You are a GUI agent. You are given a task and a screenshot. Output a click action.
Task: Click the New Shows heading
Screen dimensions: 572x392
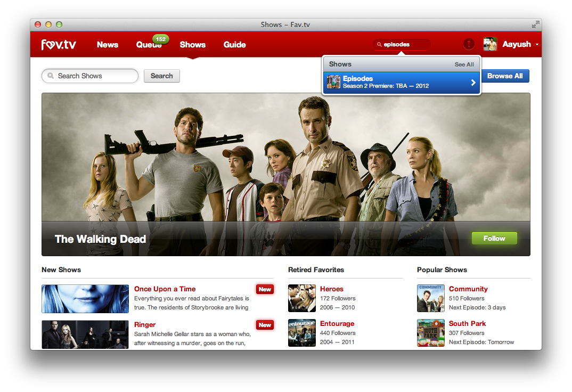click(61, 270)
